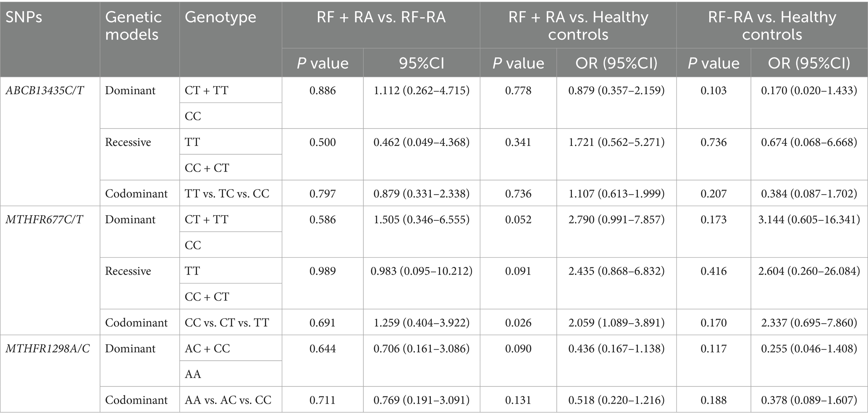Click the P value 0.052 cell

518,219
